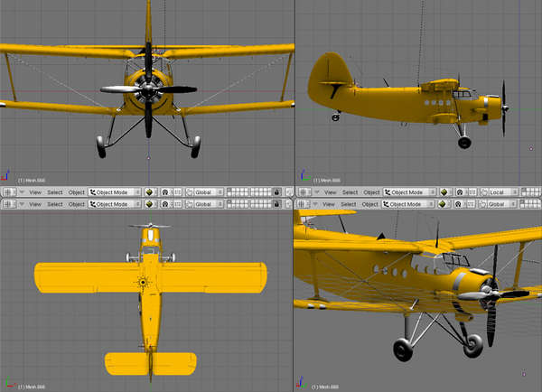Collapse menus with triangle in top-view header
542x392 pixels.
[22, 204]
